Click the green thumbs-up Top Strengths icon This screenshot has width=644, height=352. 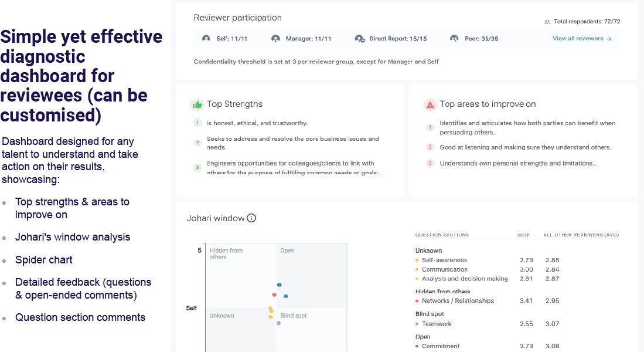[x=197, y=104]
